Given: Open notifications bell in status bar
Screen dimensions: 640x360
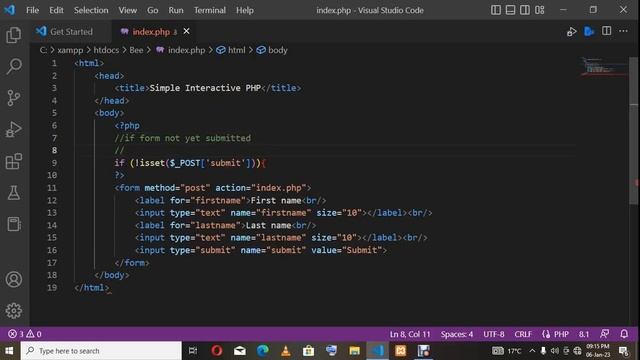Looking at the screenshot, I should (x=624, y=334).
